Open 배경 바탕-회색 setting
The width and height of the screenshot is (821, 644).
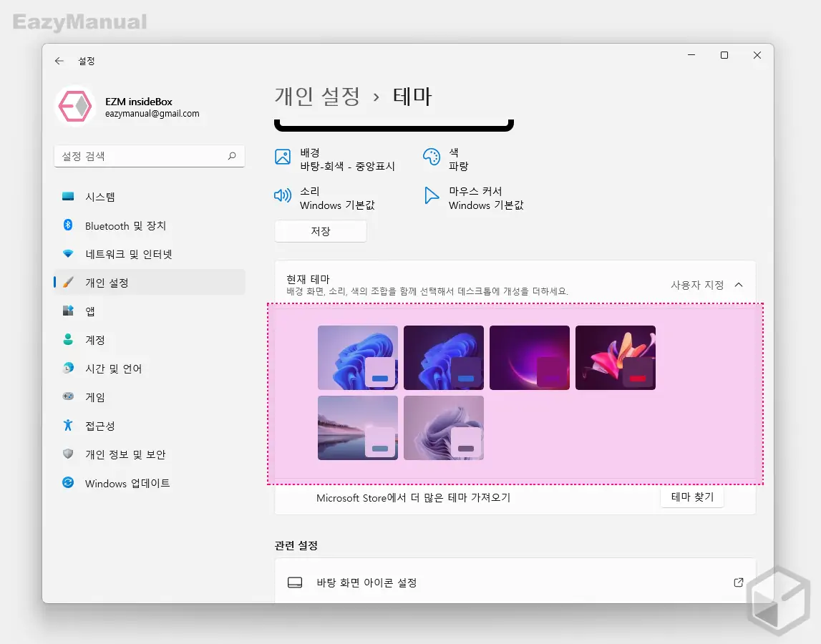click(335, 159)
